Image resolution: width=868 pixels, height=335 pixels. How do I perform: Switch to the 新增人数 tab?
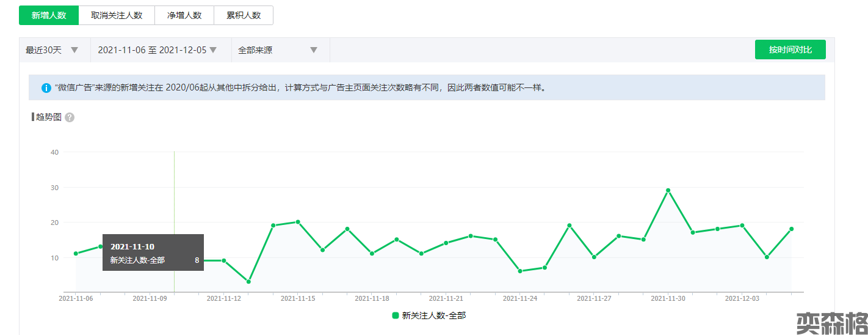pyautogui.click(x=49, y=15)
